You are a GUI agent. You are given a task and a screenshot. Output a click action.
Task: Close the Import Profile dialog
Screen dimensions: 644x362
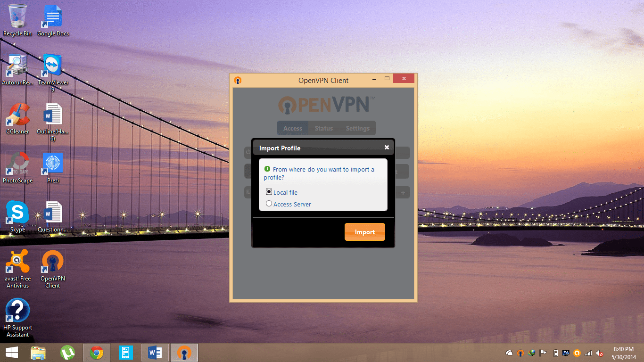pyautogui.click(x=387, y=148)
